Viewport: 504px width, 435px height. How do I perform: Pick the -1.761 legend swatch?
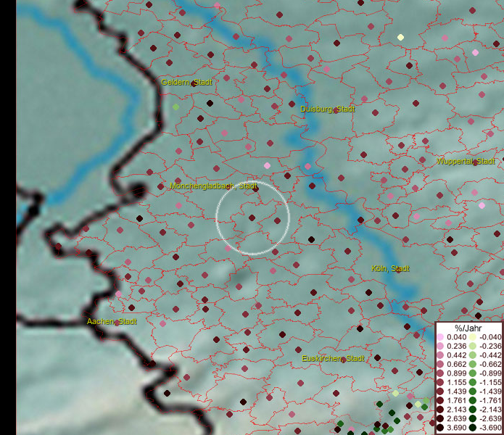(473, 400)
